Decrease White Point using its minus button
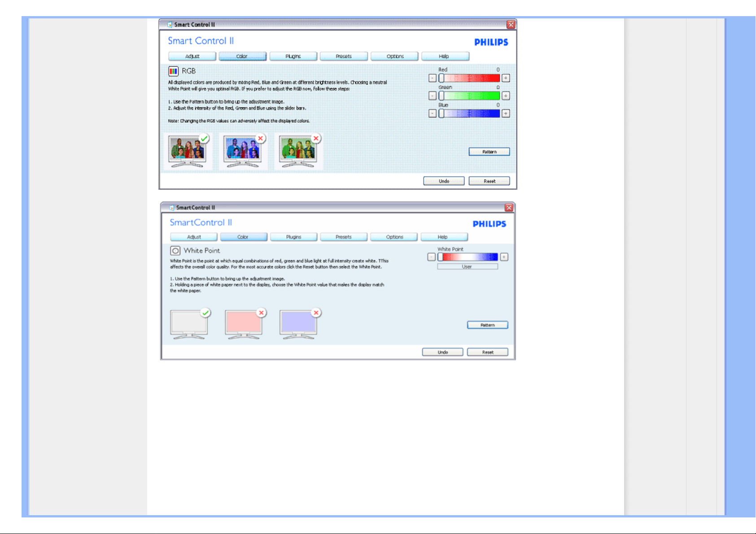Viewport: 756px width, 534px height. pyautogui.click(x=431, y=257)
